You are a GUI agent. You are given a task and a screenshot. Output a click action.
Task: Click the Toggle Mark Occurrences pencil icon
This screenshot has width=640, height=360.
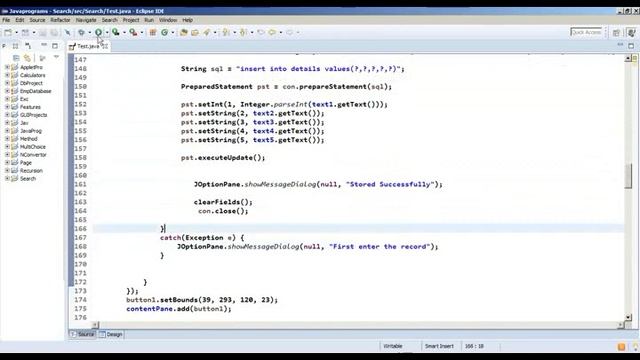tap(68, 32)
